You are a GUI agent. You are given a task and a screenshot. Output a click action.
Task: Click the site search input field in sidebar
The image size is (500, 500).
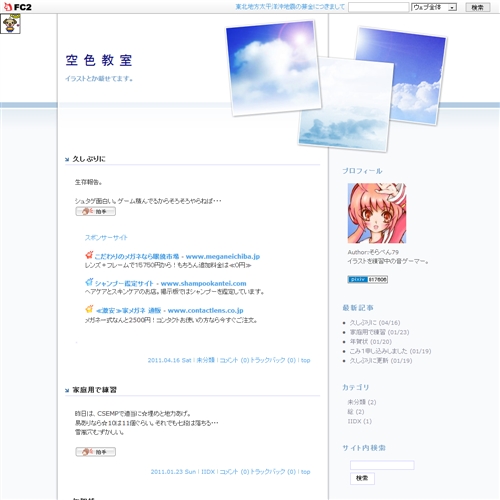(x=382, y=465)
